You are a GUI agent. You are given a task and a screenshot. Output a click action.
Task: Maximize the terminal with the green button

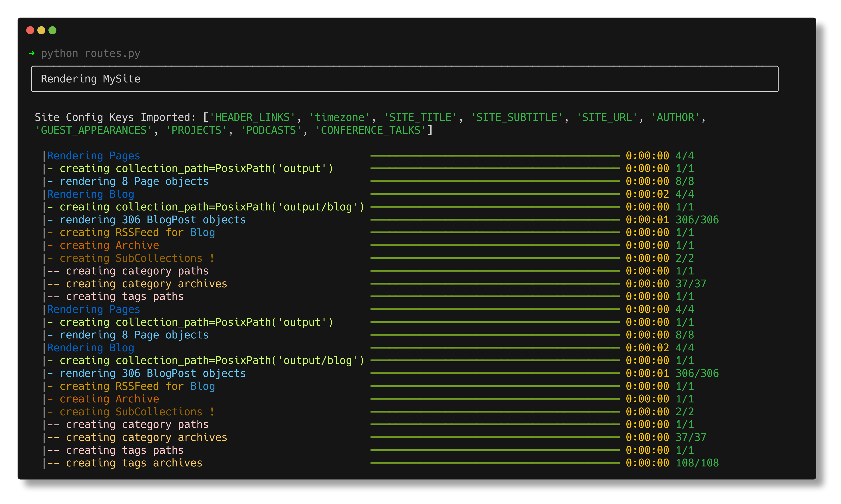53,30
